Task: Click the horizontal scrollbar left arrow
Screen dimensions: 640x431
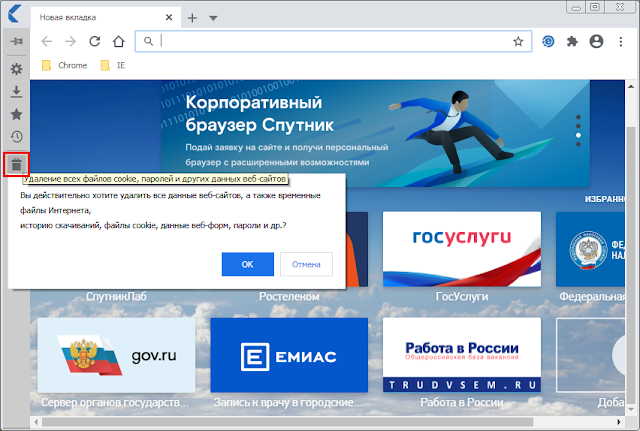Action: 36,422
